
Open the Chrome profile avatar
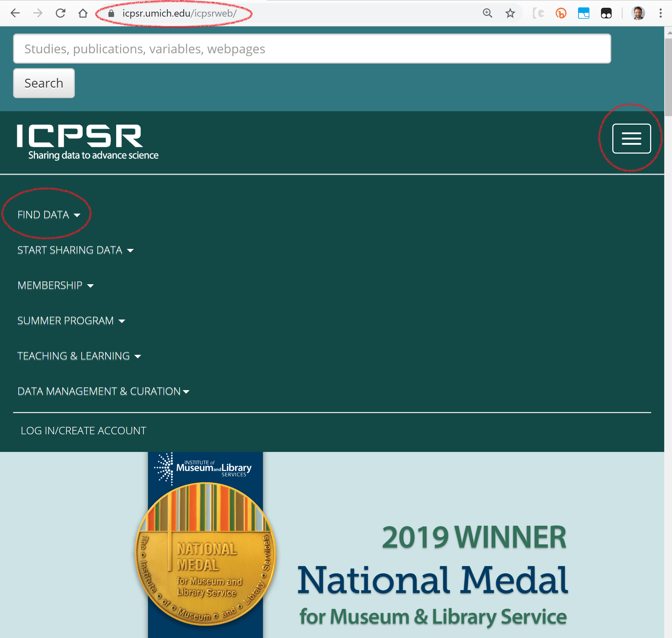coord(638,13)
